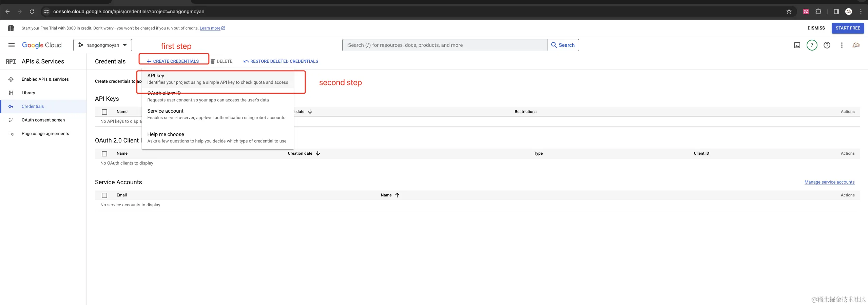Click the translate extension icon
Image resolution: width=868 pixels, height=305 pixels.
pos(806,12)
